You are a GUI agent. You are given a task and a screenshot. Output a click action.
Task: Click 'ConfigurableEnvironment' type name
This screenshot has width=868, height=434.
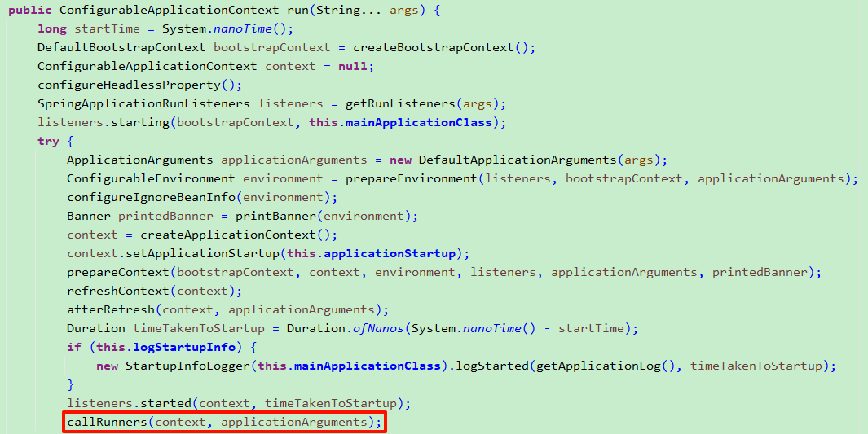(x=151, y=178)
